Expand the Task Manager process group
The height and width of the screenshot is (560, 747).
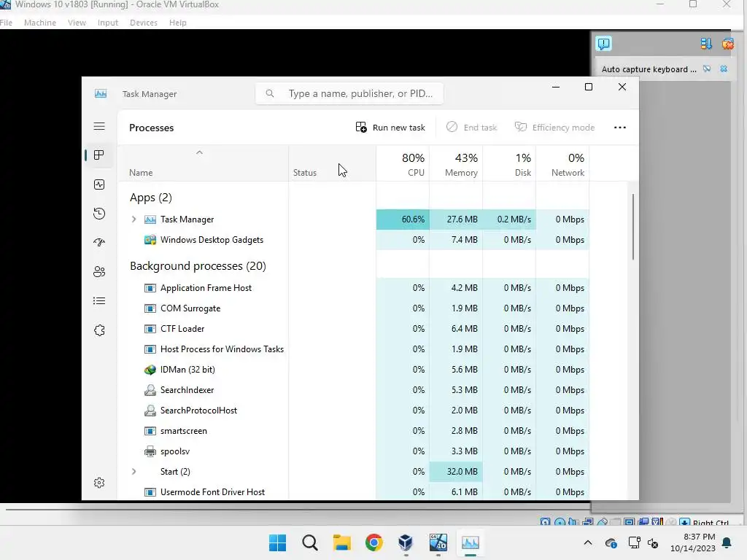[x=134, y=219]
